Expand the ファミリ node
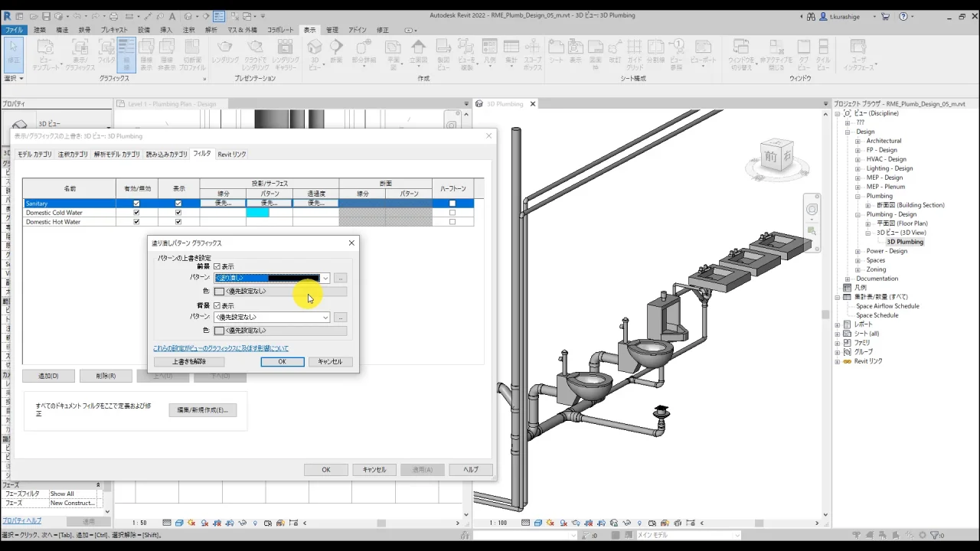This screenshot has height=551, width=980. click(838, 343)
